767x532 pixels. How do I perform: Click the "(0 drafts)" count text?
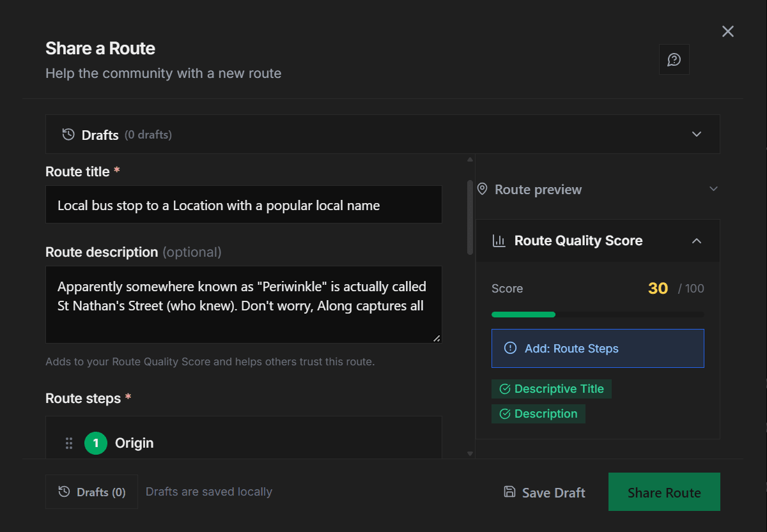[x=148, y=135]
